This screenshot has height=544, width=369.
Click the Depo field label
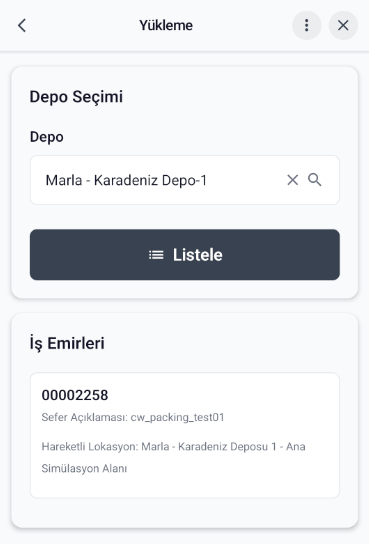pyautogui.click(x=47, y=137)
